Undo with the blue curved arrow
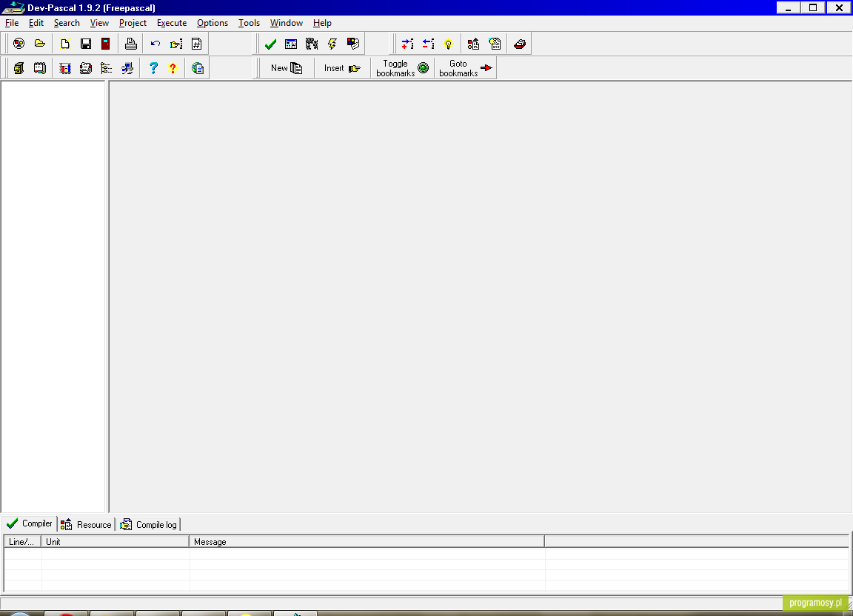This screenshot has height=616, width=853. tap(155, 44)
